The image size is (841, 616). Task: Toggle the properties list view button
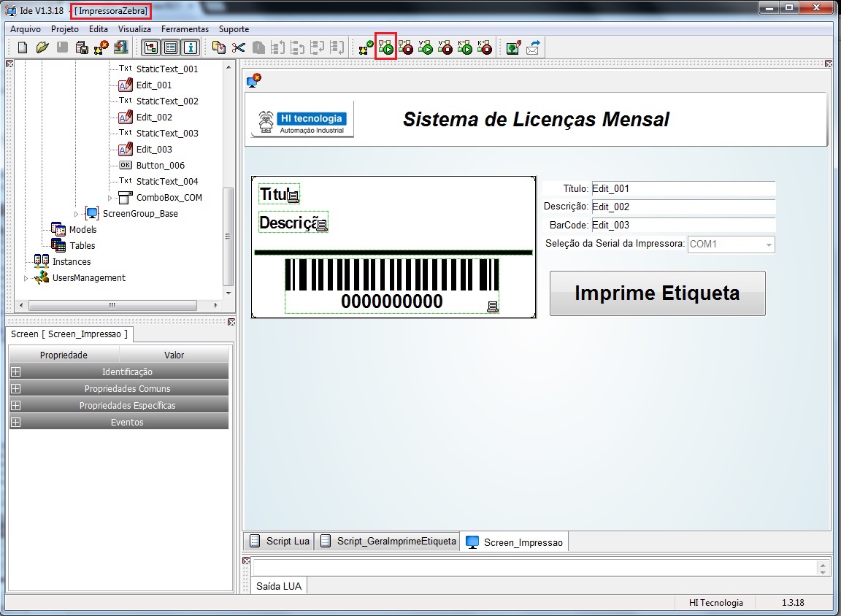171,47
